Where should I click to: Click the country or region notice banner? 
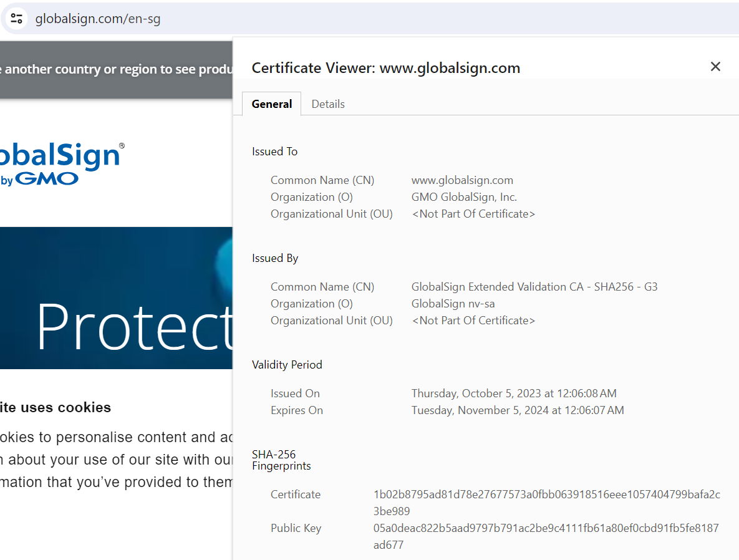point(116,69)
